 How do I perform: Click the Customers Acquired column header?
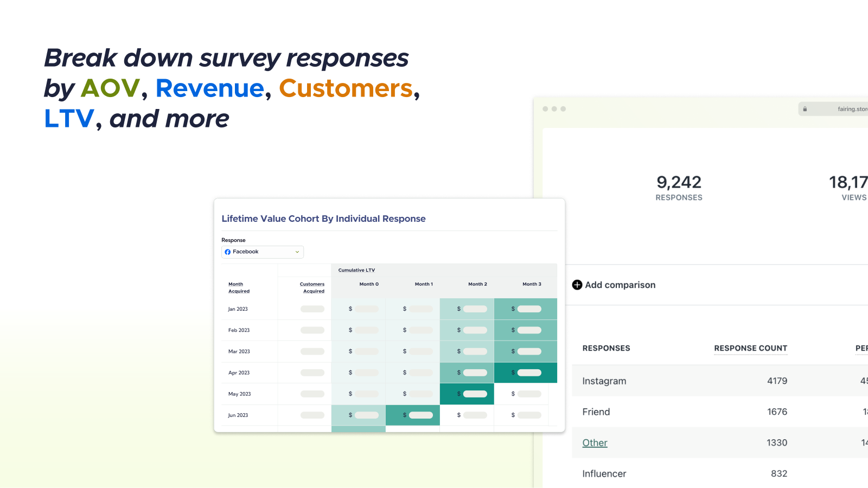pos(312,287)
